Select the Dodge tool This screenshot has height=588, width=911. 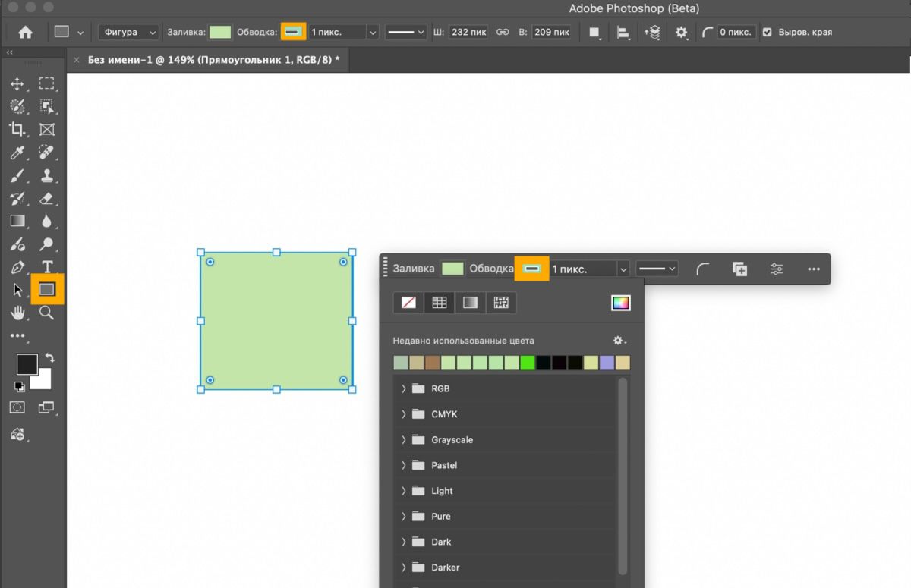pos(47,244)
